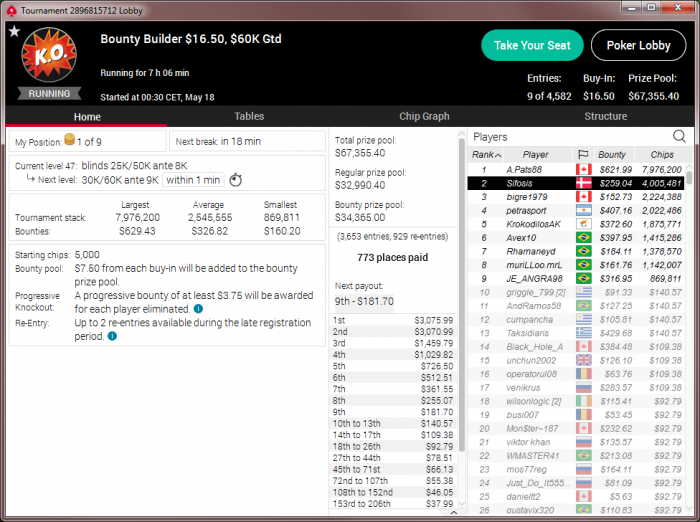Click the 'within 1 min' next level box
700x522 pixels.
193,180
